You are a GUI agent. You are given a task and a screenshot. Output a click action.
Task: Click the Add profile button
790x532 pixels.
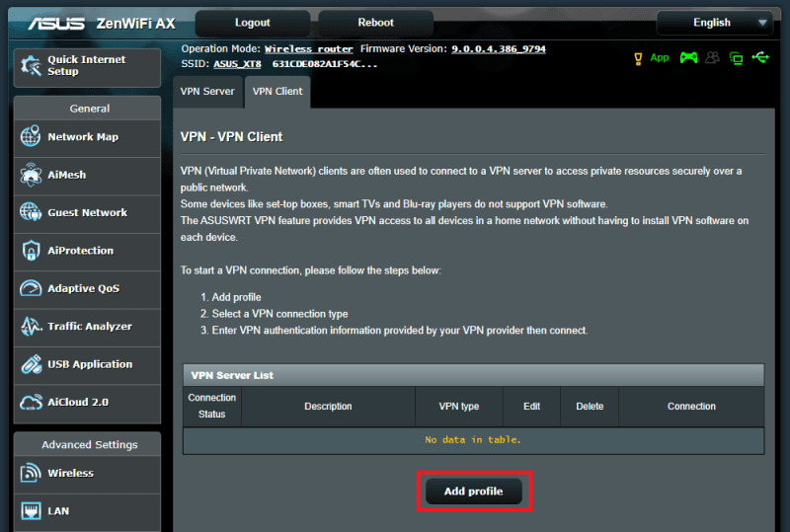(473, 492)
